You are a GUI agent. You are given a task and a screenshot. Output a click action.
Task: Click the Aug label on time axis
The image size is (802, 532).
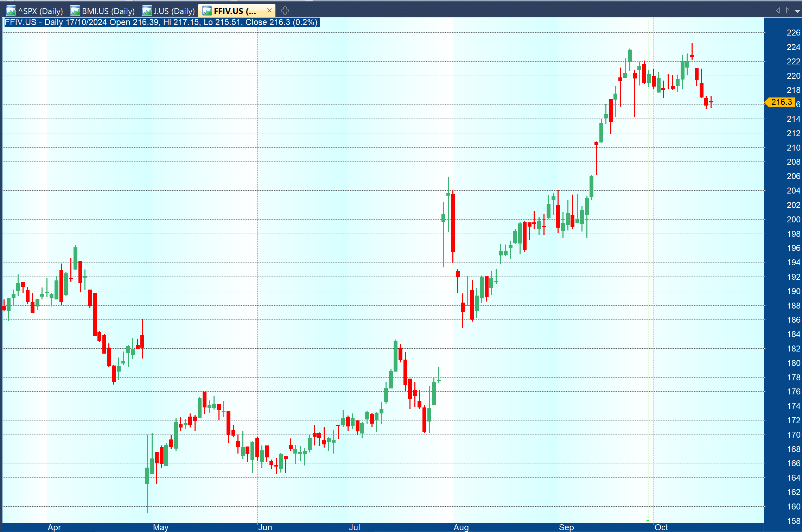[x=461, y=527]
